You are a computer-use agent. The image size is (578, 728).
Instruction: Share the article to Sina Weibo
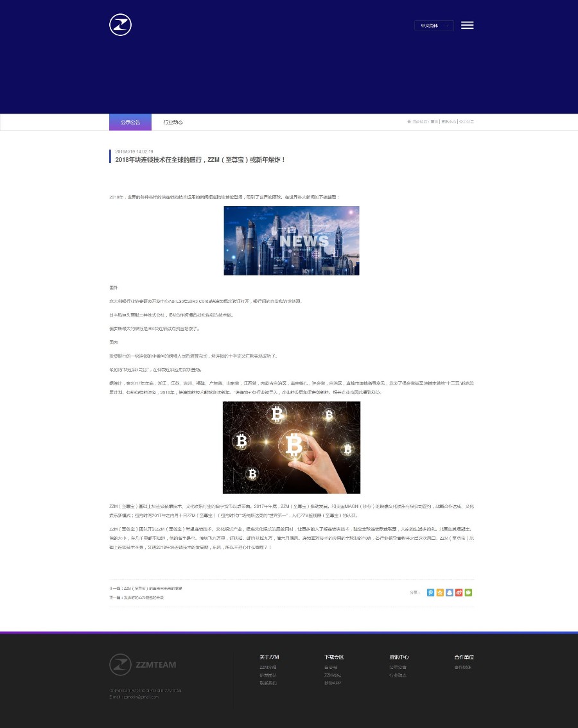[x=459, y=593]
